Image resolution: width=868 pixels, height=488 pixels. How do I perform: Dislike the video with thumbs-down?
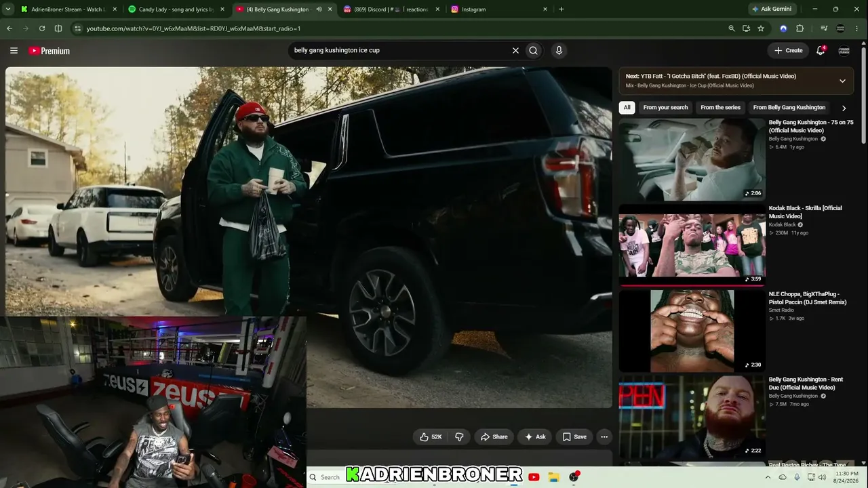coord(459,437)
